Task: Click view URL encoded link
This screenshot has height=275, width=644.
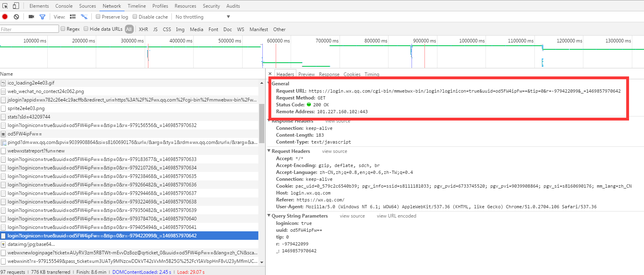Action: click(397, 216)
